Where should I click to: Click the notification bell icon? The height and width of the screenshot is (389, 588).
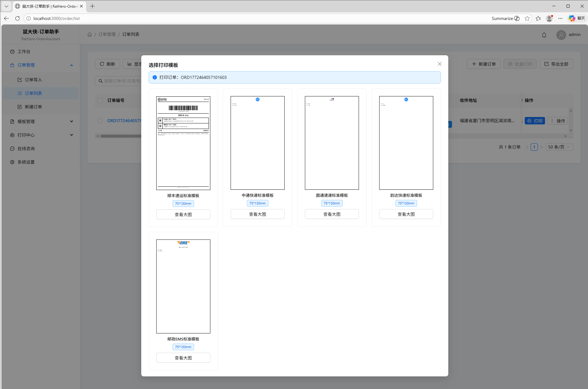(x=544, y=35)
